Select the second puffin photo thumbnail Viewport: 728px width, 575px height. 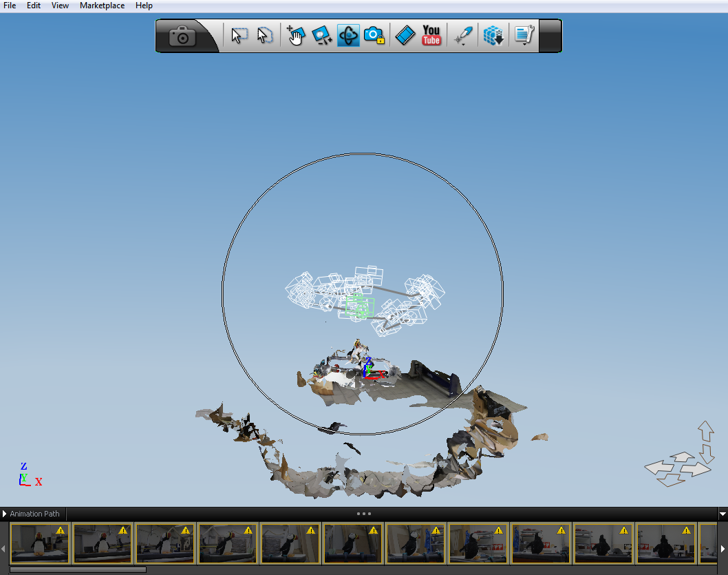click(102, 543)
